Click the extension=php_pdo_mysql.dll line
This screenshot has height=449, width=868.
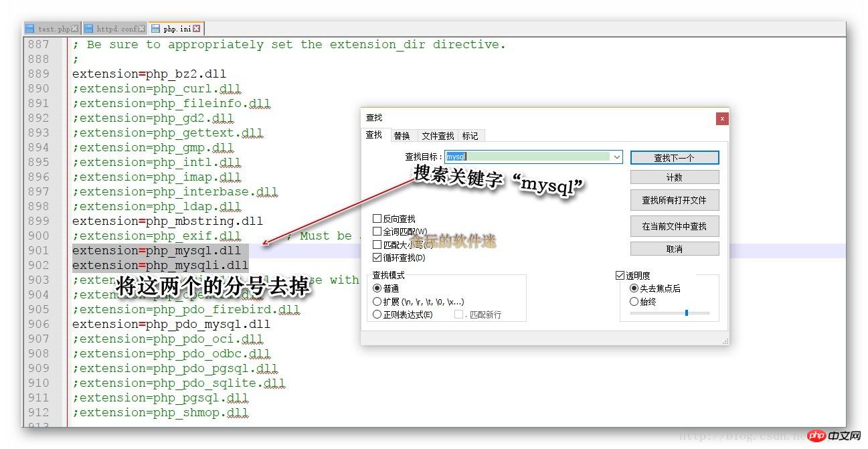point(171,324)
